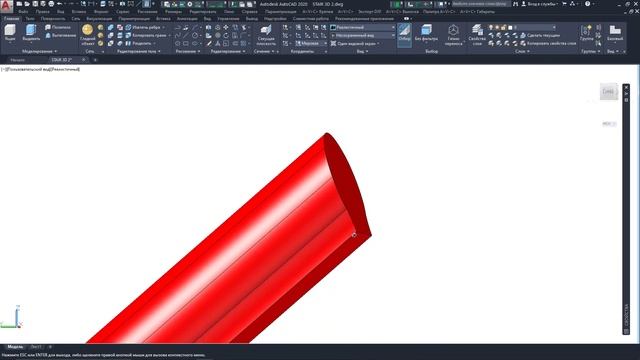Select the Модель layout tab
640x360 pixels.
click(16, 347)
